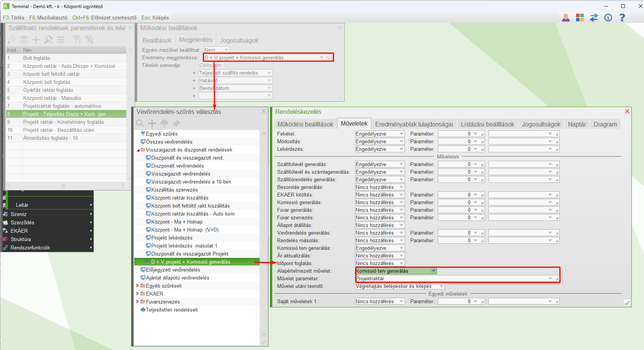
Task: Select the Projekt lekérdezés filter
Action: (172, 238)
